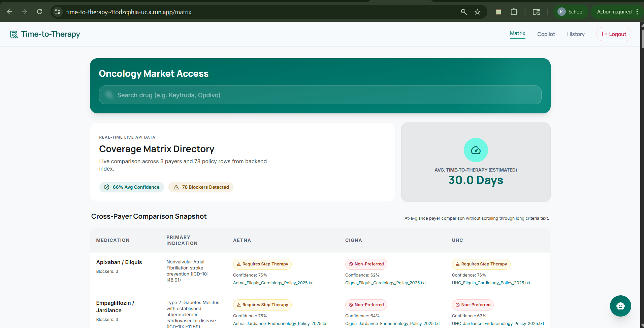Click the Action required button
This screenshot has height=328, width=644.
pyautogui.click(x=614, y=12)
